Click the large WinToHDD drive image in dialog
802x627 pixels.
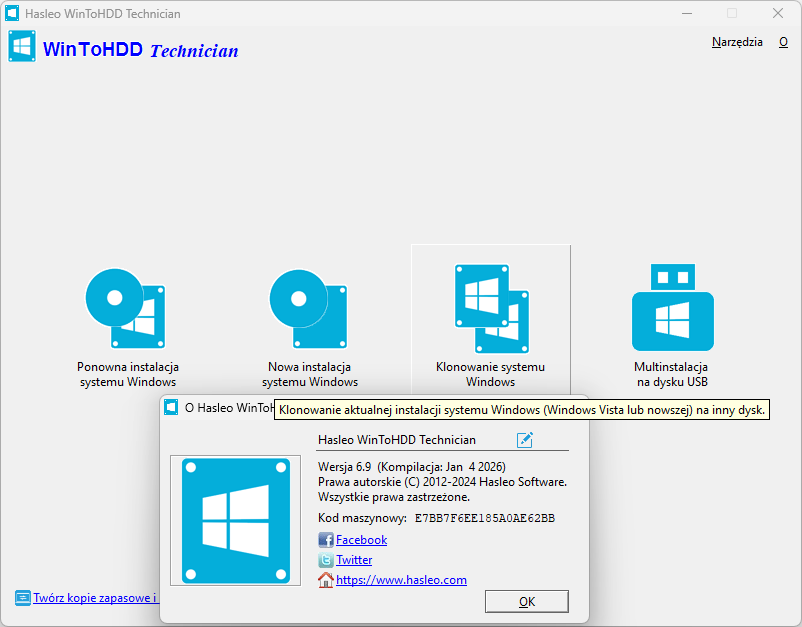pos(236,521)
